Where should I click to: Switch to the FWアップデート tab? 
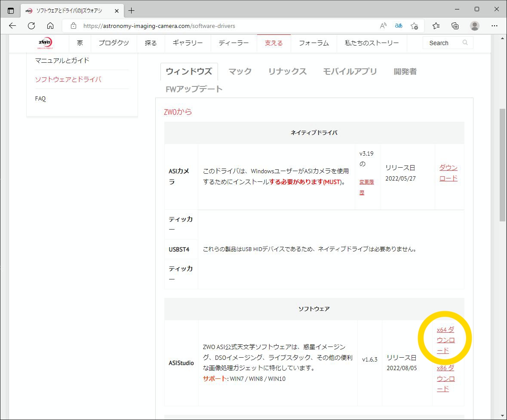tap(194, 89)
